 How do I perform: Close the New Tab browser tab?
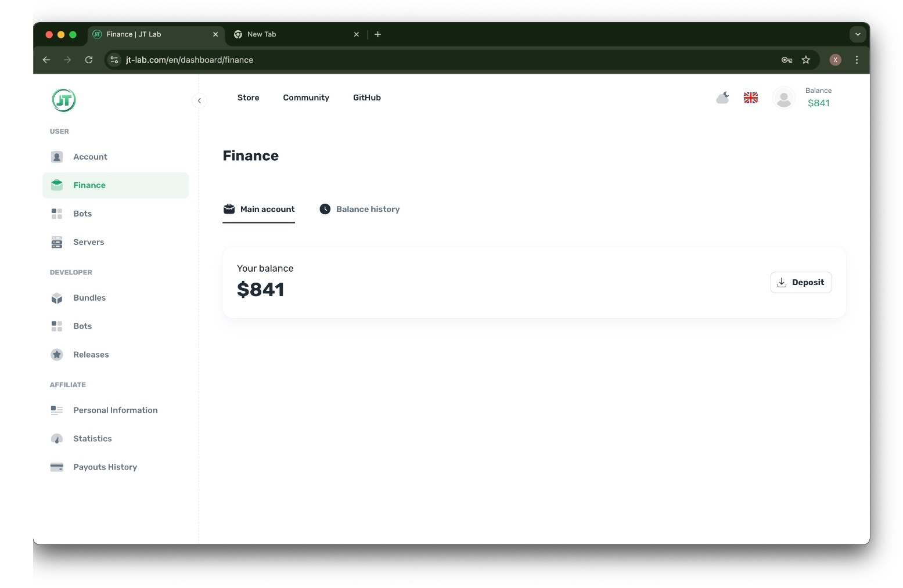coord(357,34)
